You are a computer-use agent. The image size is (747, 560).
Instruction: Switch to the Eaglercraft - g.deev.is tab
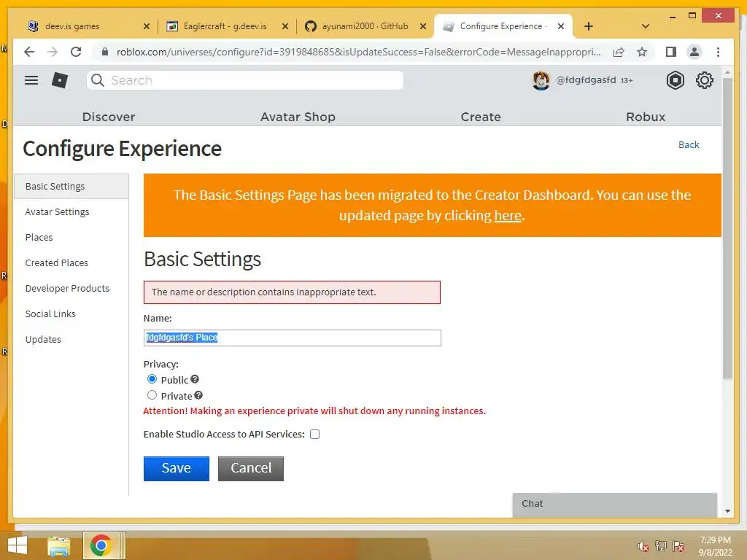pos(225,26)
